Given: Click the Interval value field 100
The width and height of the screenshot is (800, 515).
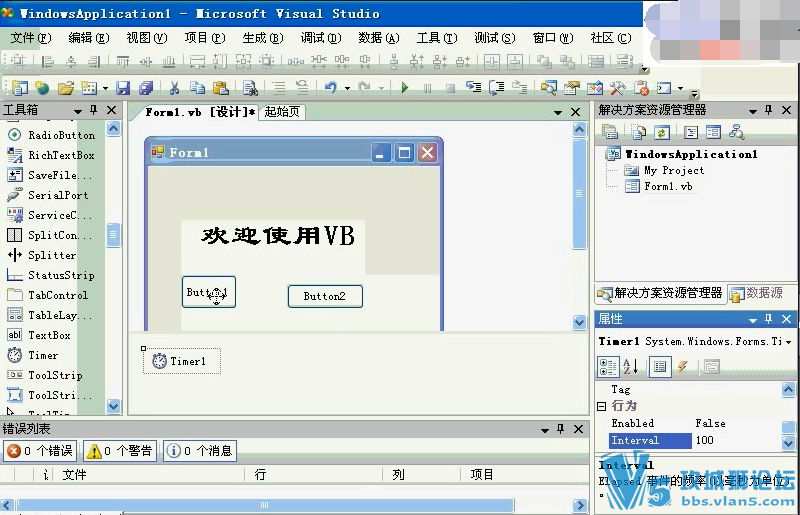Looking at the screenshot, I should [x=737, y=440].
